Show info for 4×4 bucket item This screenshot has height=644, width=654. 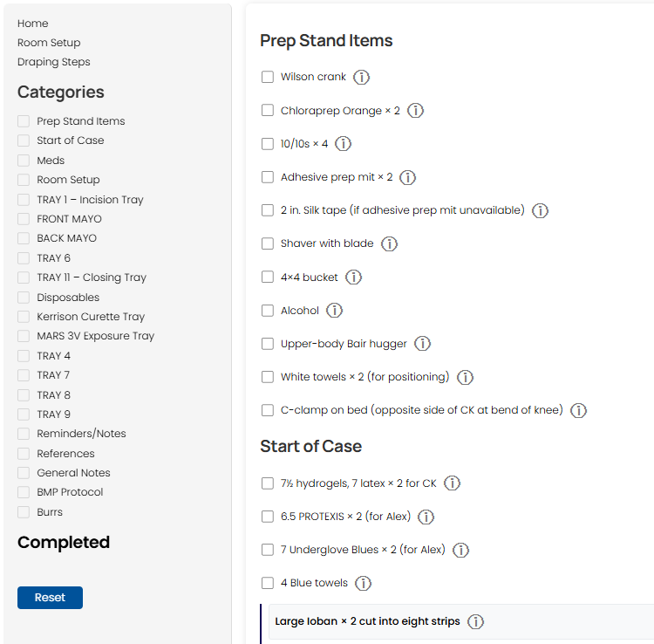tap(354, 277)
